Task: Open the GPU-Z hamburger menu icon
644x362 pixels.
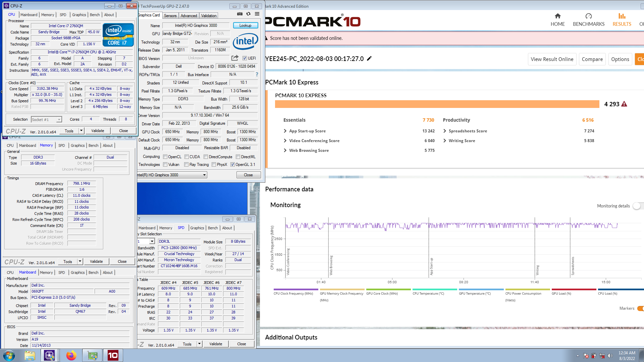Action: click(x=257, y=14)
